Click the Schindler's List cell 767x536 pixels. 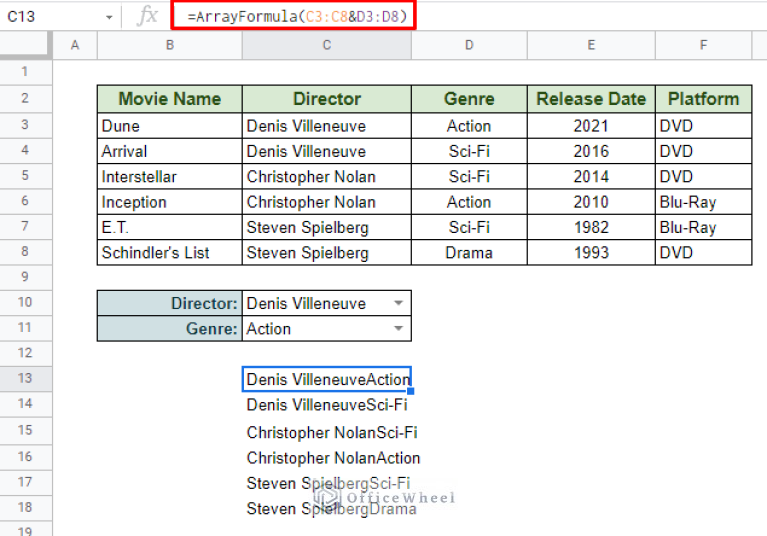pos(169,253)
